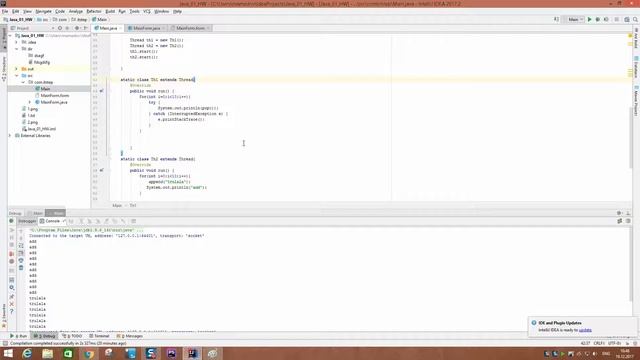
Task: Click the override gutter icon beside Th2 run method
Action: tap(101, 170)
